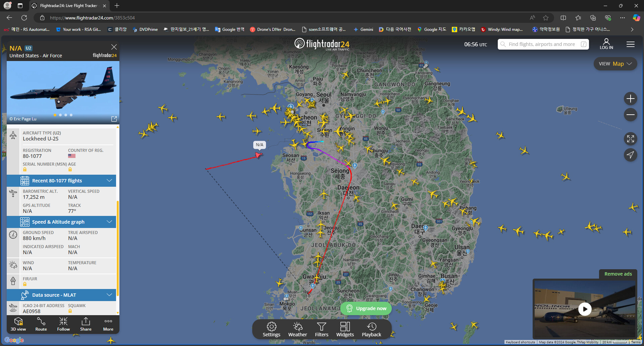Open the locked SERIAL NUMBER (MSN) field
The height and width of the screenshot is (346, 644).
click(x=25, y=170)
